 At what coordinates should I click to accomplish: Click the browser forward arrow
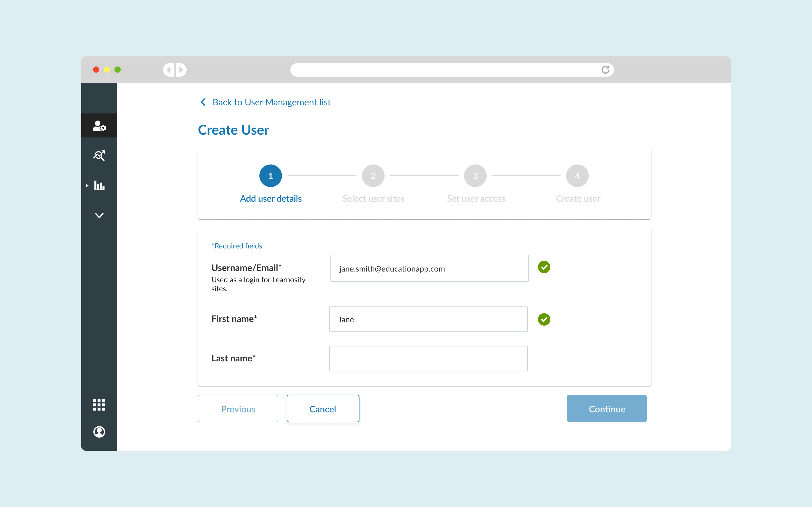[x=181, y=70]
